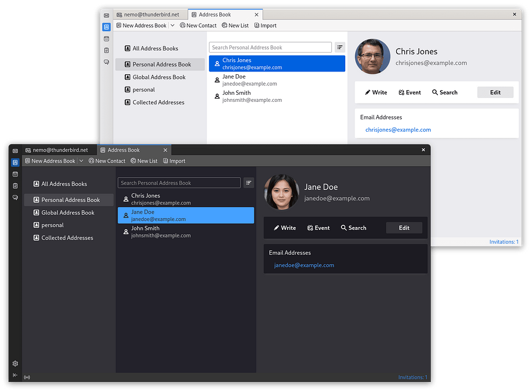Select Collected Addresses in the dark window
This screenshot has width=532, height=392.
point(67,238)
